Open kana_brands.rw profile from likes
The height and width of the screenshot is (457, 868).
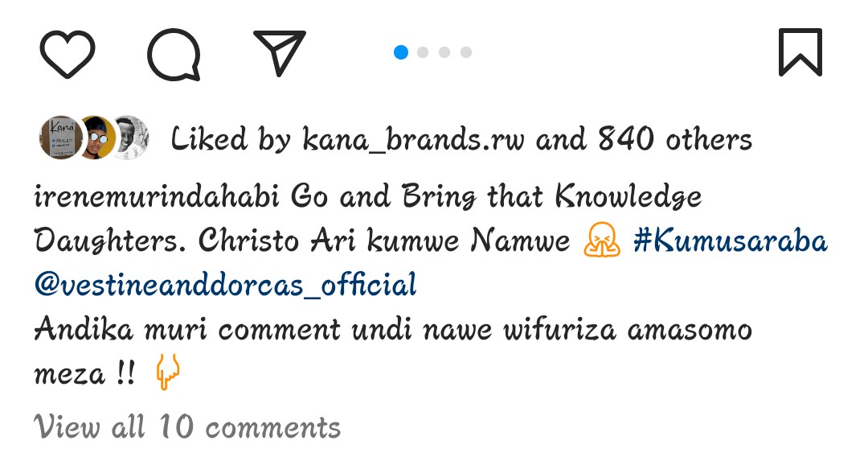coord(412,139)
